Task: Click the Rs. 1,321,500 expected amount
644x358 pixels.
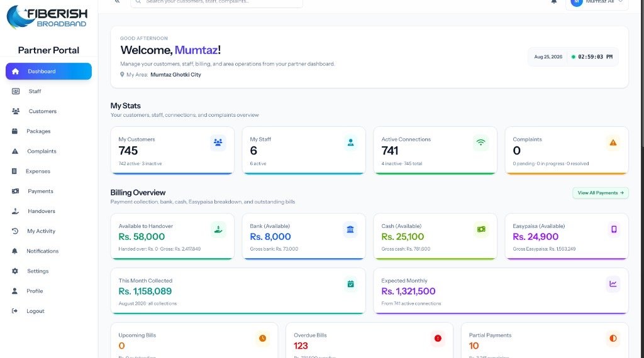Action: [x=408, y=291]
